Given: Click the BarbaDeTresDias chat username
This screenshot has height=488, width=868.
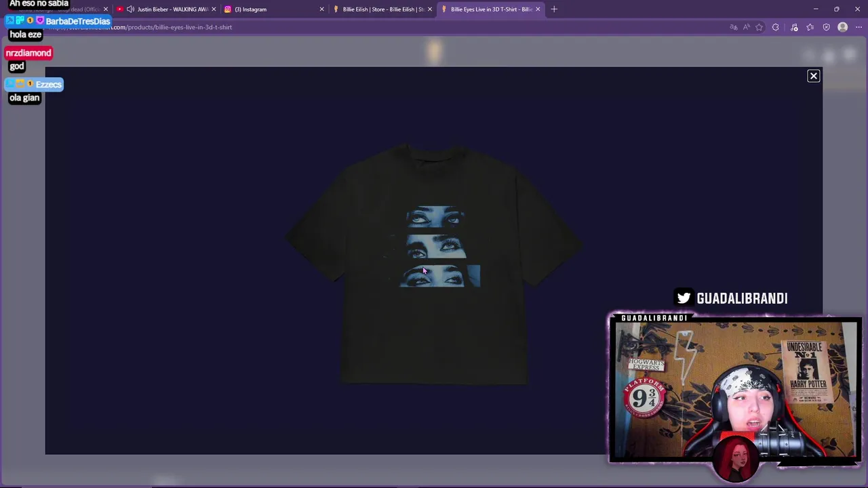Looking at the screenshot, I should 77,21.
